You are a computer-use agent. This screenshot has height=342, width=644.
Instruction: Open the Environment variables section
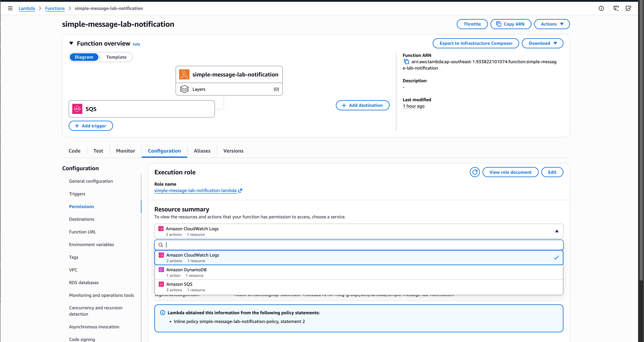tap(91, 245)
